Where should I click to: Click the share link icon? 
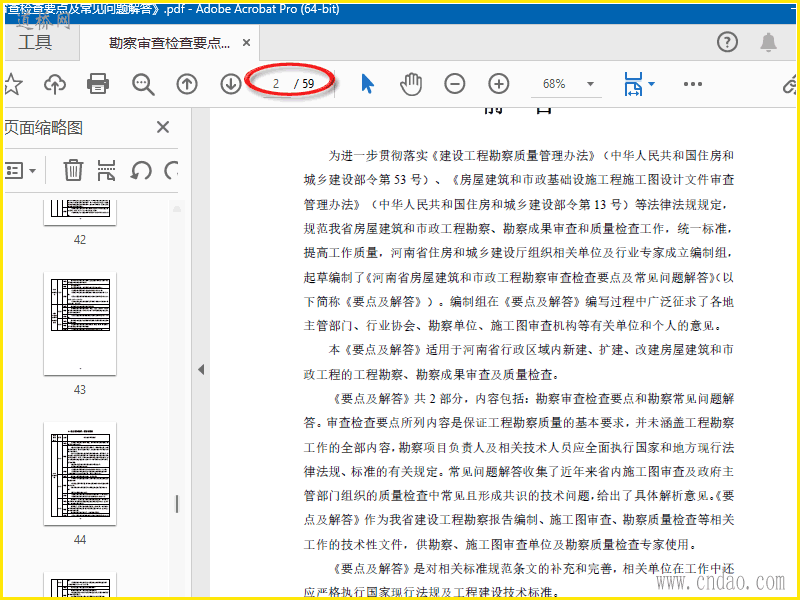pyautogui.click(x=789, y=85)
